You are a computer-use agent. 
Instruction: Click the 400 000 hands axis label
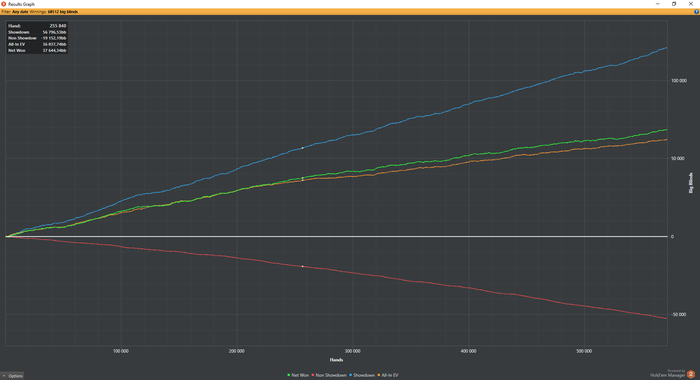(x=468, y=351)
